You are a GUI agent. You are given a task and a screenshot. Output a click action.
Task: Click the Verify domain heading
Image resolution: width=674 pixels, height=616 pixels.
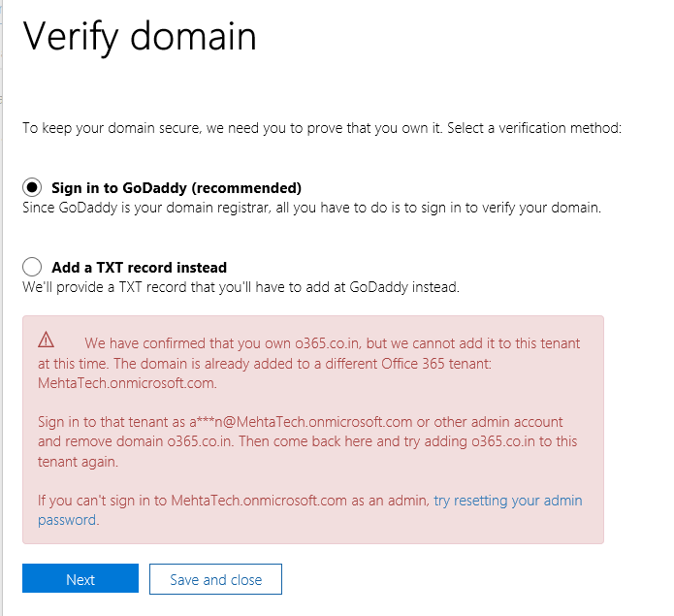point(140,37)
